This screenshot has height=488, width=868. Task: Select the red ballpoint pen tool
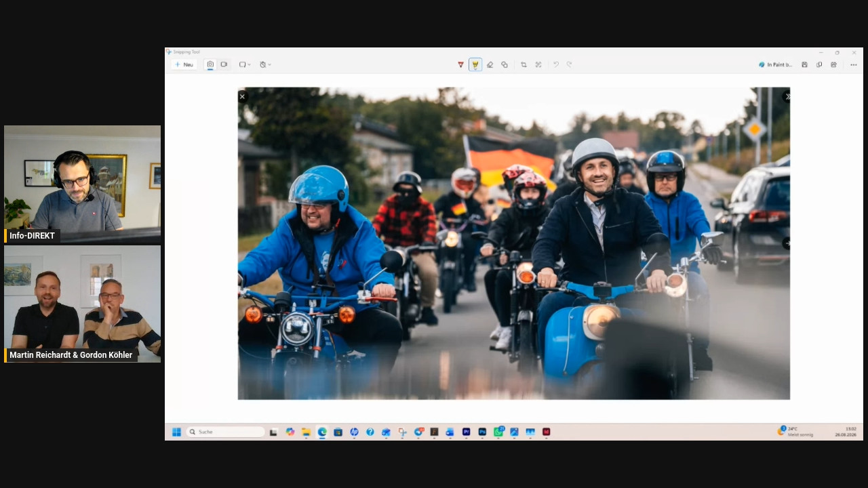[460, 64]
